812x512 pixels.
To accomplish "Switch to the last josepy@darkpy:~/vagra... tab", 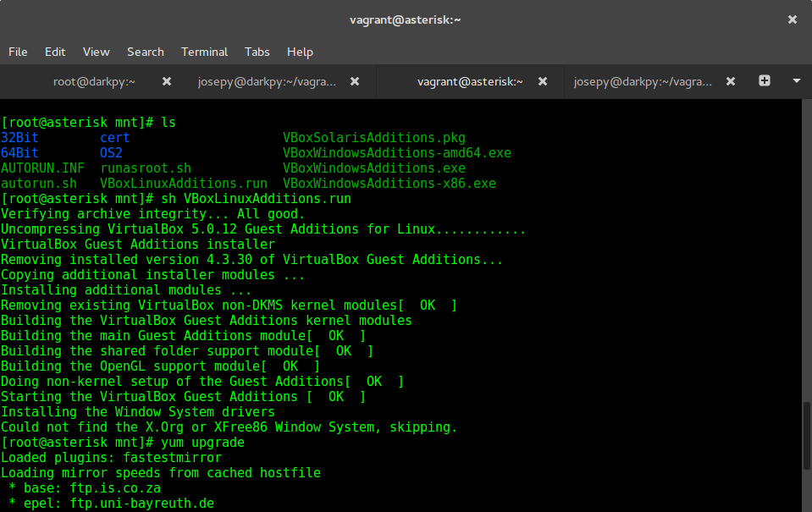I will [x=643, y=81].
